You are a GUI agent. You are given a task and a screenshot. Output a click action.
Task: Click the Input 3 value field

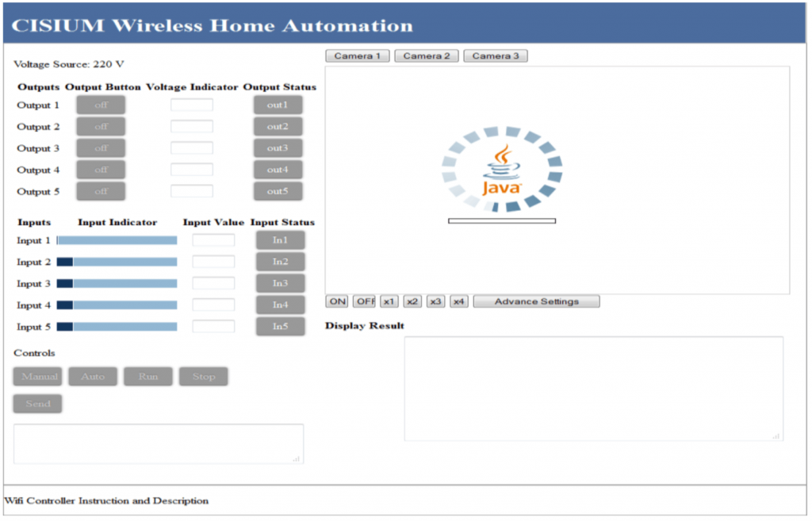[213, 283]
